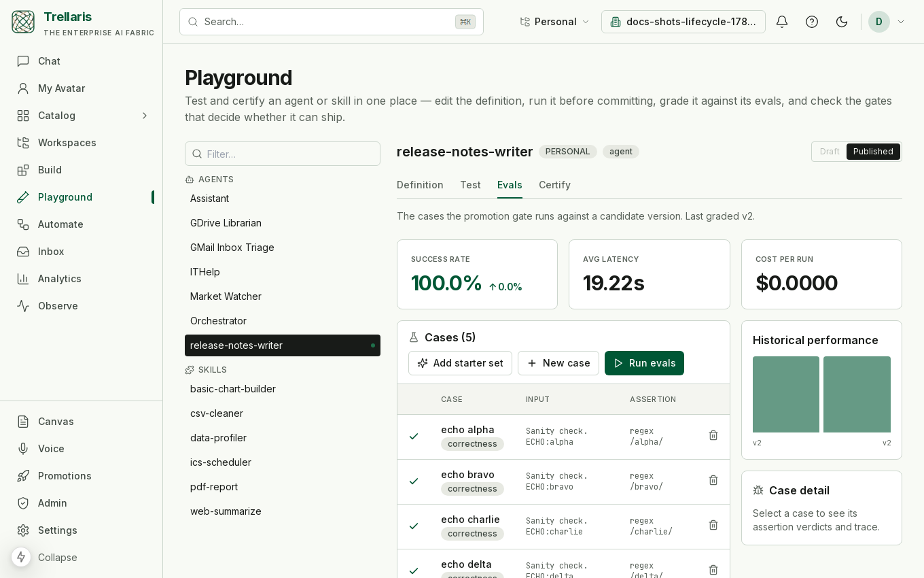Open Playground in sidebar
Screen dimensions: 924x578
[82, 197]
